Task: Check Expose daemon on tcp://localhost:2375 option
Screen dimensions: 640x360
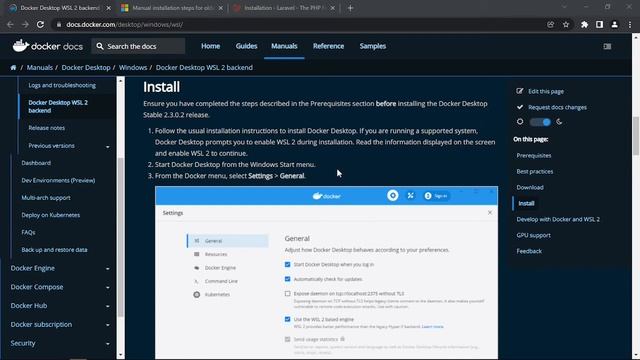Action: coord(287,293)
